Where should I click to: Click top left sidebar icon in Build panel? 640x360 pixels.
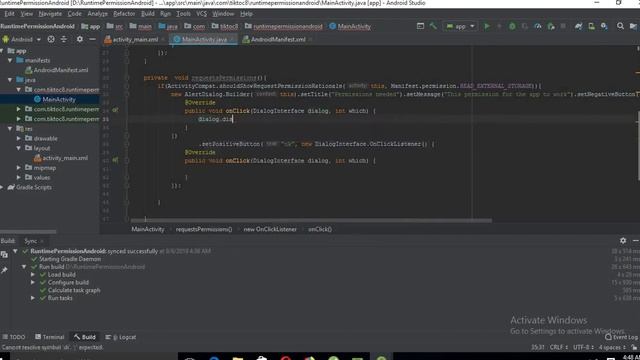(4, 254)
